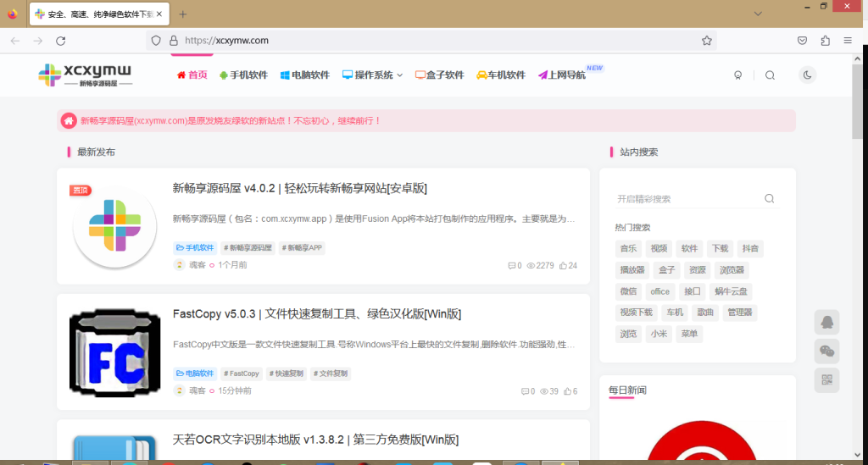Viewport: 868px width, 465px height.
Task: Click the # 快速复制 tag
Action: pos(287,374)
